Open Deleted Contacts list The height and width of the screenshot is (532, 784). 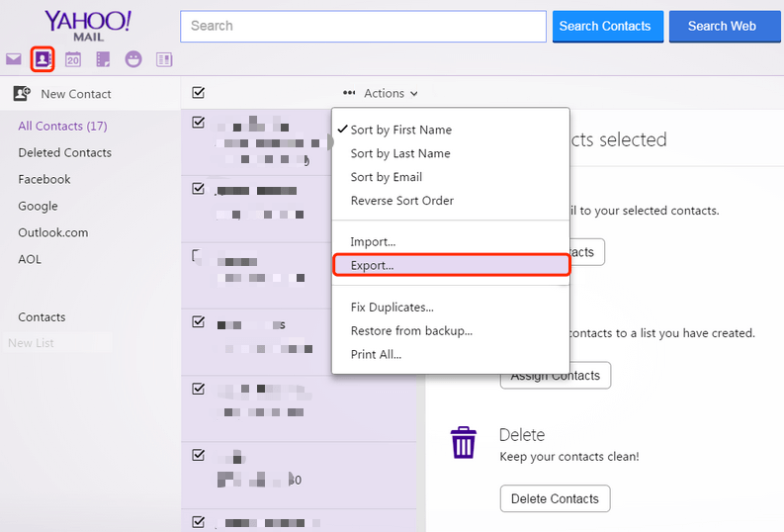pyautogui.click(x=65, y=152)
